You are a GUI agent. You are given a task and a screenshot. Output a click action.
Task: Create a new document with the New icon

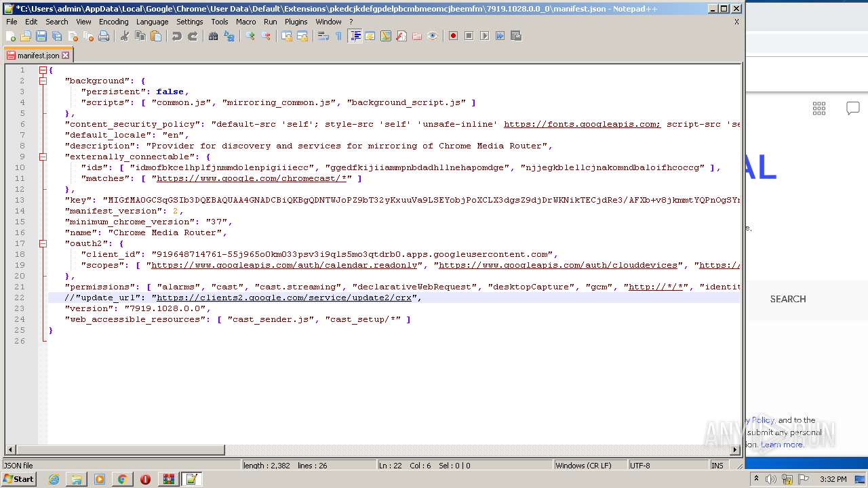tap(11, 36)
